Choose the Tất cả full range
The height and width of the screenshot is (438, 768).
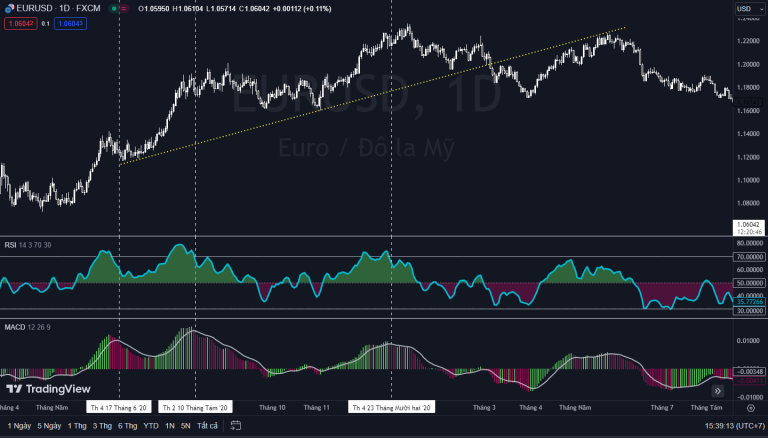[207, 425]
